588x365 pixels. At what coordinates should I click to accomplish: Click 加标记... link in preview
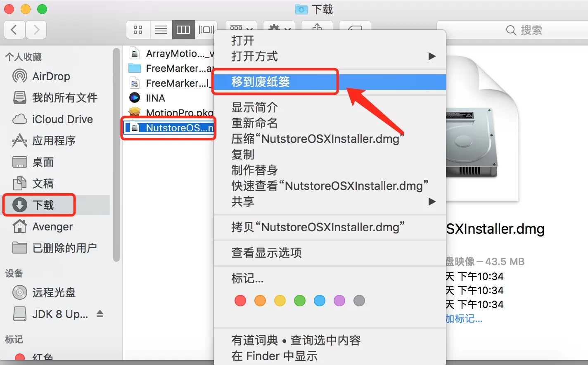pos(464,319)
